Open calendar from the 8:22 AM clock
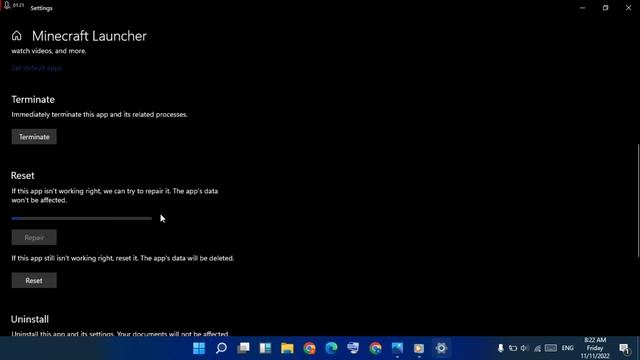Viewport: 640px width, 360px height. 595,348
